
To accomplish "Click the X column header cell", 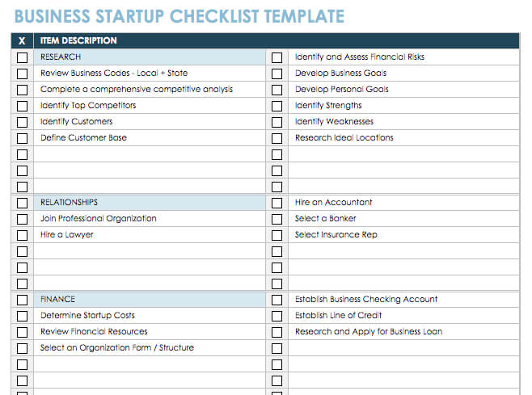I will pos(22,40).
